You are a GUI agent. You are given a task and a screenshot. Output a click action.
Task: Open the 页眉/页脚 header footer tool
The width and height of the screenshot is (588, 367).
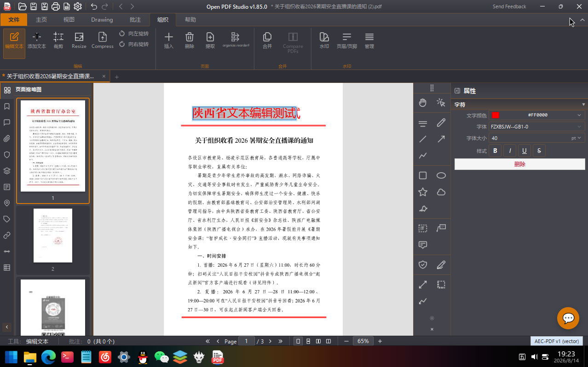point(347,41)
